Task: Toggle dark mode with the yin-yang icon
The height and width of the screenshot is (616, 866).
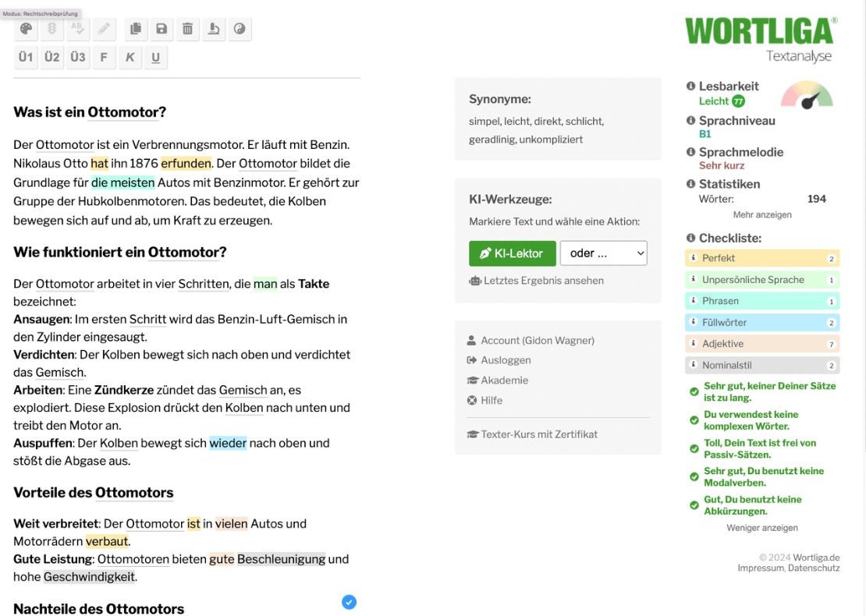Action: tap(240, 29)
